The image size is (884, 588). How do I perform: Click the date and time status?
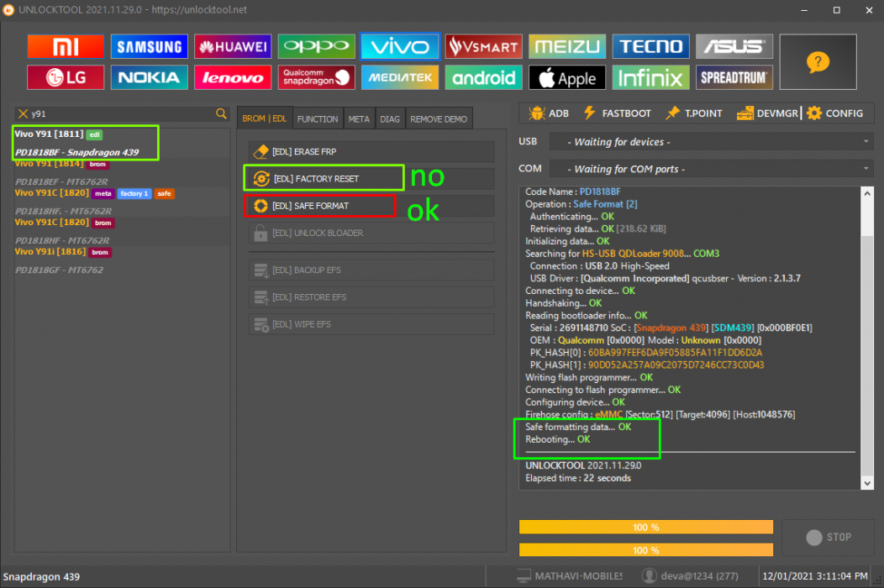pyautogui.click(x=814, y=576)
